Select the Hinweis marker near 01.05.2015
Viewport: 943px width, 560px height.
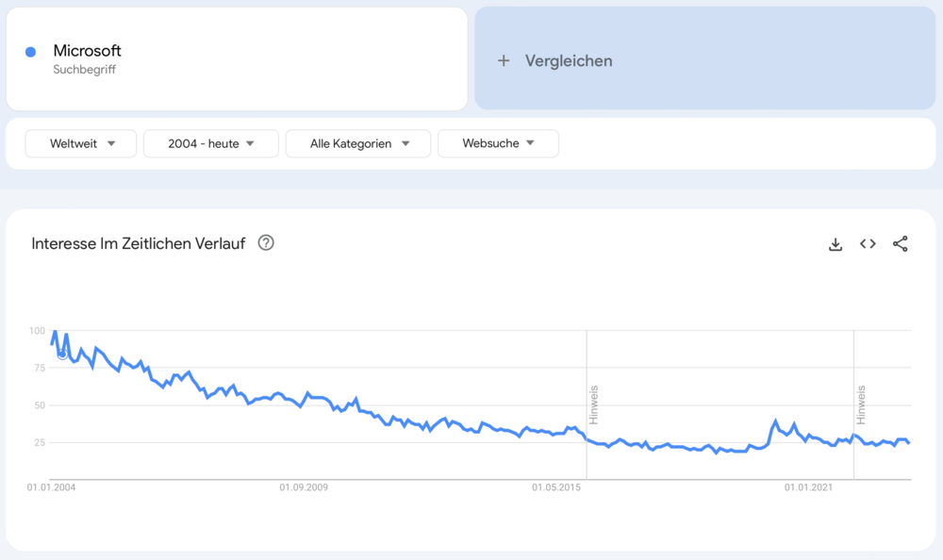[594, 404]
